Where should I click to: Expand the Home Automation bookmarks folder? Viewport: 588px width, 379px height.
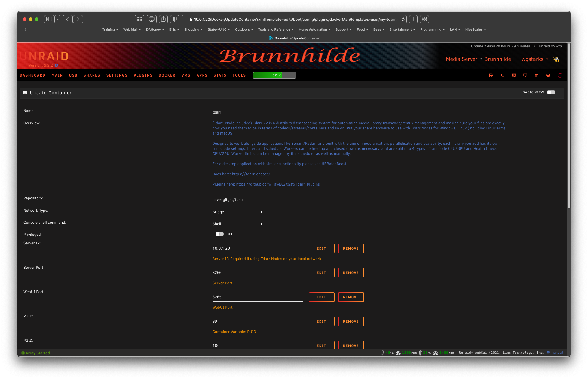point(314,29)
